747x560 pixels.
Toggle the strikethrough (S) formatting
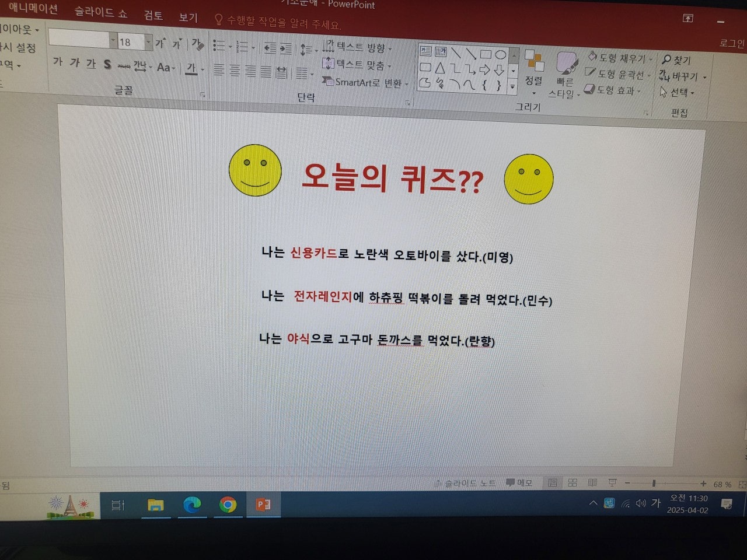[x=107, y=64]
